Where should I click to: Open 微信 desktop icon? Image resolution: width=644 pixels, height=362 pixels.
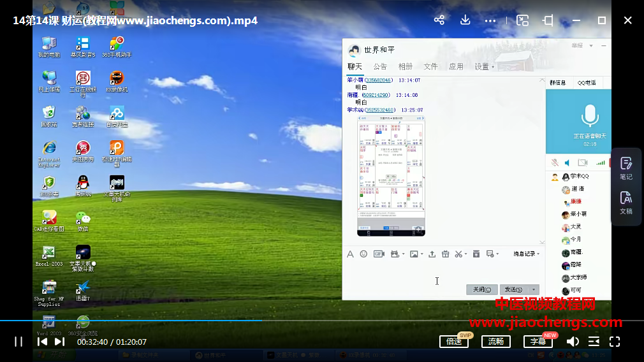pos(83,221)
